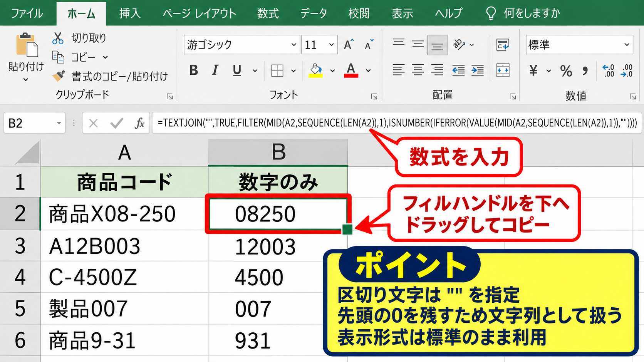
Task: Click the fx Insert Function icon
Action: tap(139, 123)
